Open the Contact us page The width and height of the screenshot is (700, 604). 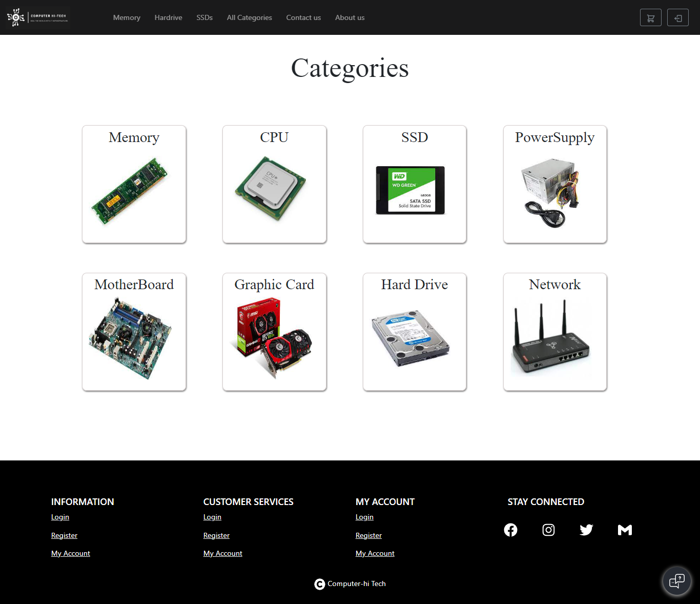click(303, 17)
